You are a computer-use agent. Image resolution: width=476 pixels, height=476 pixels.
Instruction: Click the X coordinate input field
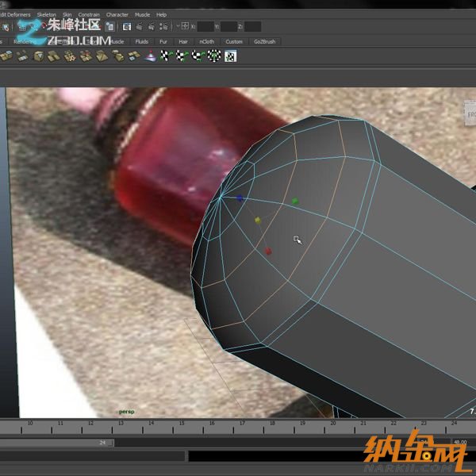point(205,26)
